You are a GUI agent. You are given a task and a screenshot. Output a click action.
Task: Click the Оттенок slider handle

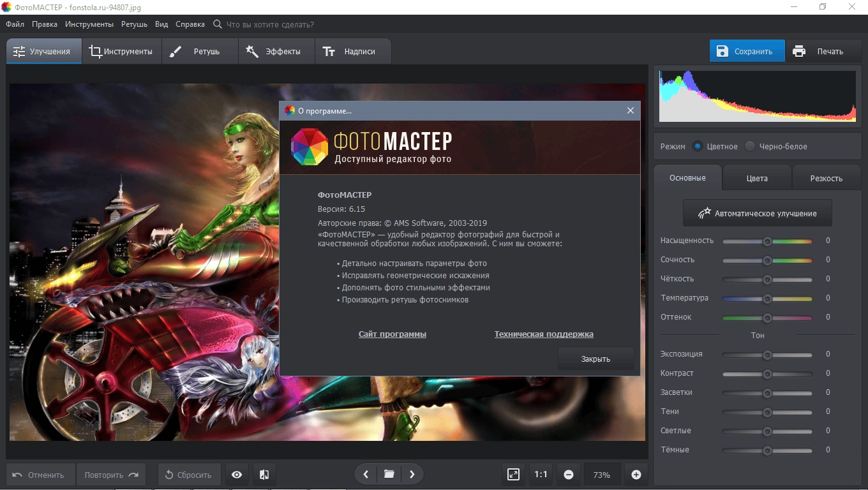tap(767, 318)
